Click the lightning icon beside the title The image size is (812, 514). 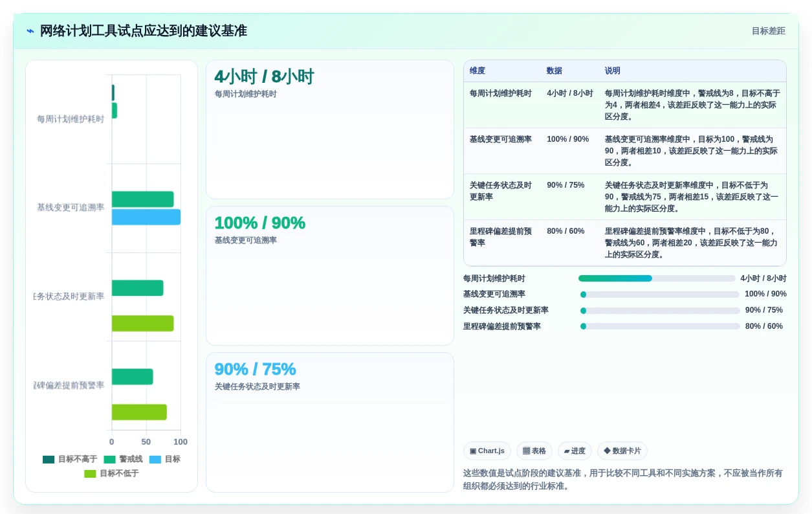(x=30, y=31)
